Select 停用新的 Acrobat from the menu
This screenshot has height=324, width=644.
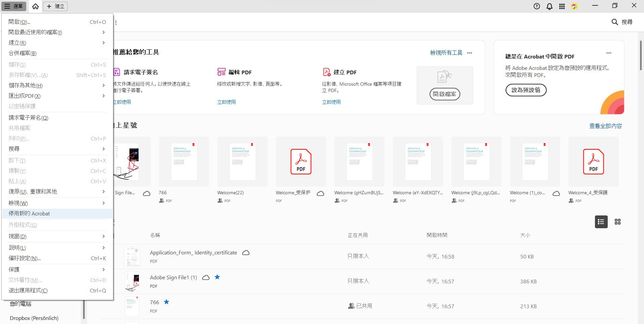pyautogui.click(x=29, y=213)
